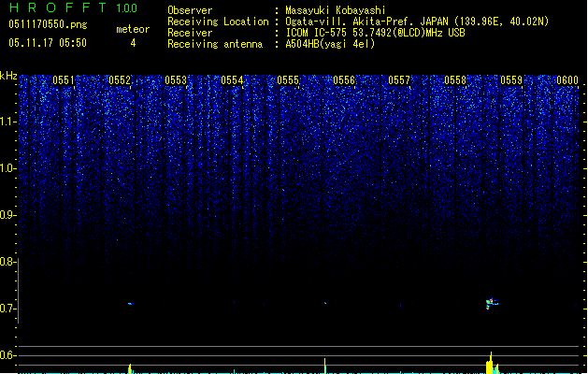Screen dimensions: 588x374
Task: Click the yellow power spike before 0556
Action: pyautogui.click(x=325, y=366)
